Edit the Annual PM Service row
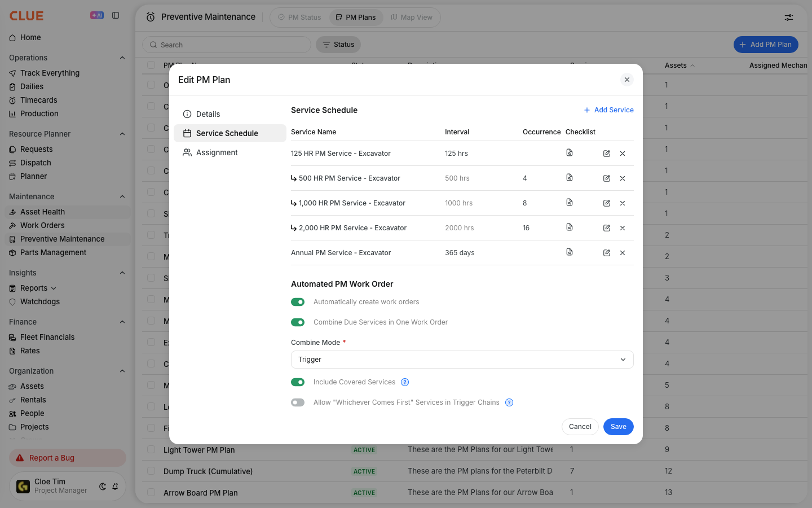The image size is (812, 508). 607,253
